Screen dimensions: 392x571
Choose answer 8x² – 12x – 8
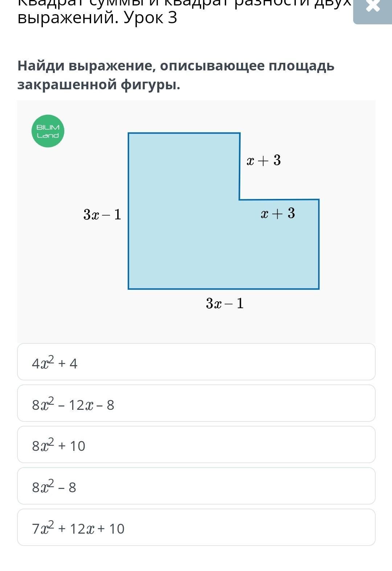(196, 403)
